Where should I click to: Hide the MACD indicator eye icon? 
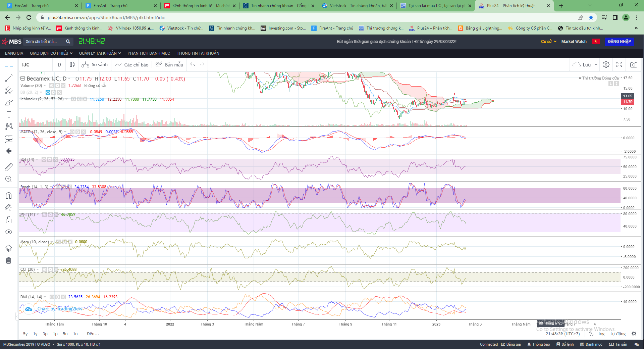point(72,132)
